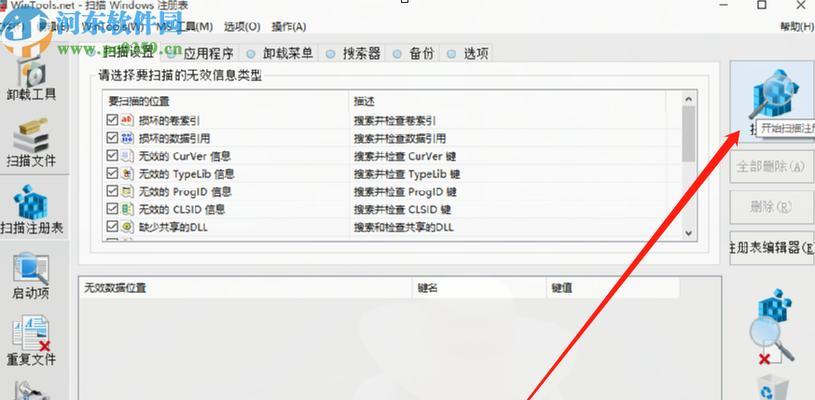Sort by the 描述 column header
The height and width of the screenshot is (400, 815).
tap(507, 101)
